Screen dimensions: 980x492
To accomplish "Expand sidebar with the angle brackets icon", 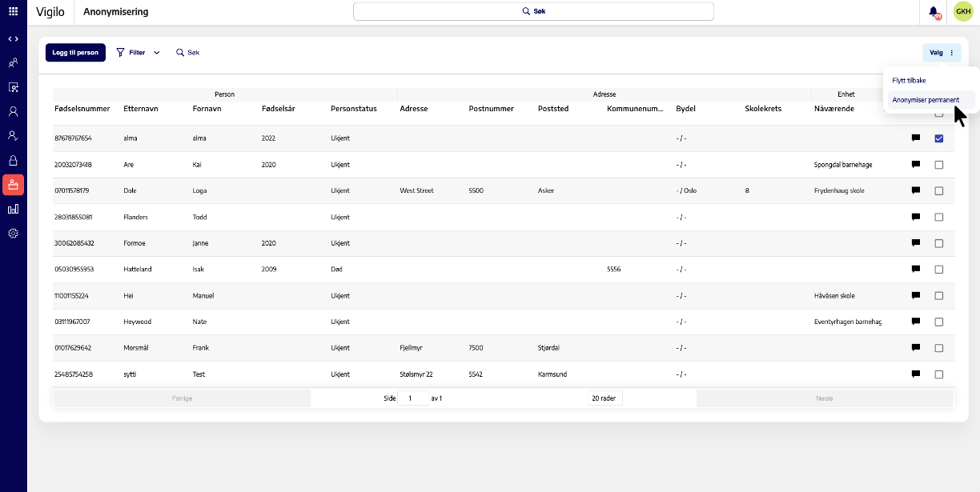I will [x=13, y=38].
